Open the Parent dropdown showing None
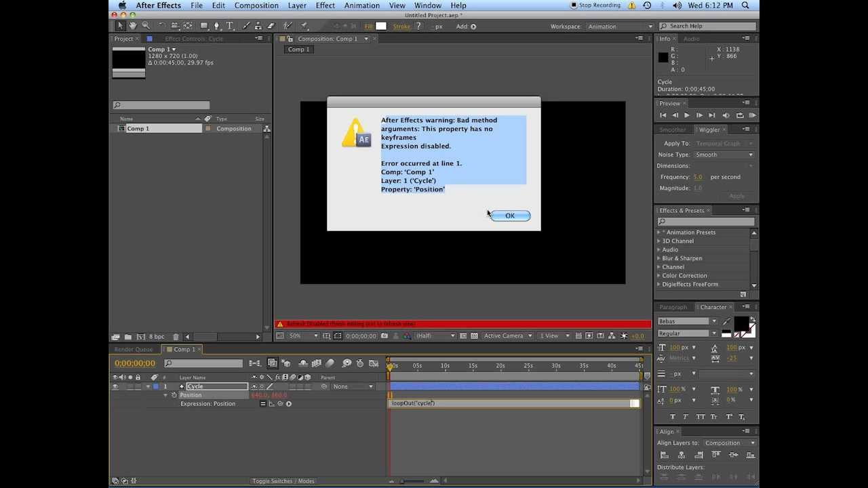The height and width of the screenshot is (488, 868). point(353,387)
